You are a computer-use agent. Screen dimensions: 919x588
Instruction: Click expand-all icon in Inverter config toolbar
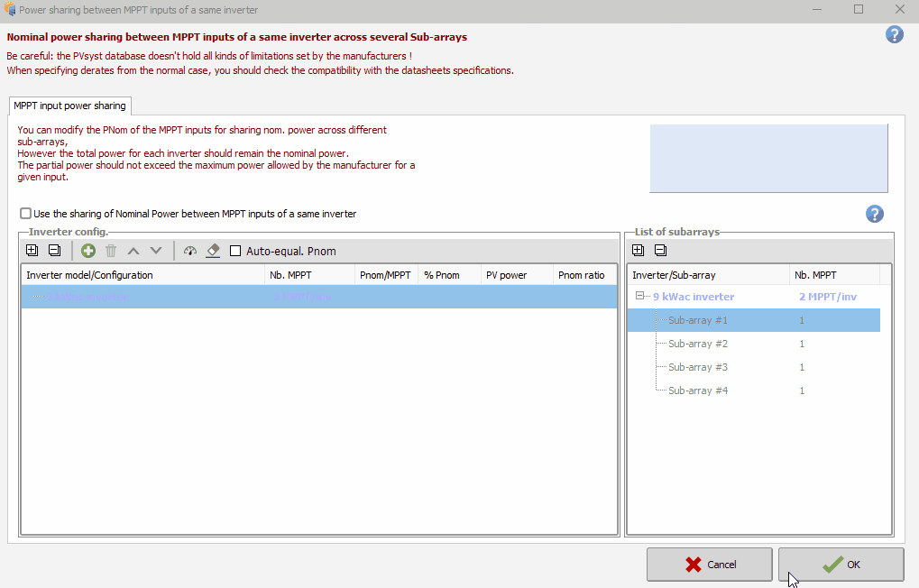32,251
